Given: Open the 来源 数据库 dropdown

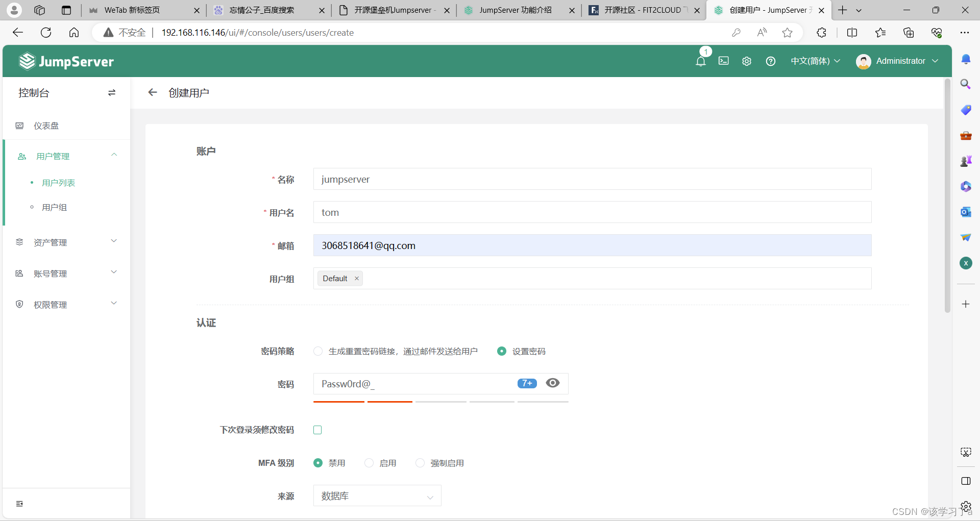Looking at the screenshot, I should tap(377, 496).
